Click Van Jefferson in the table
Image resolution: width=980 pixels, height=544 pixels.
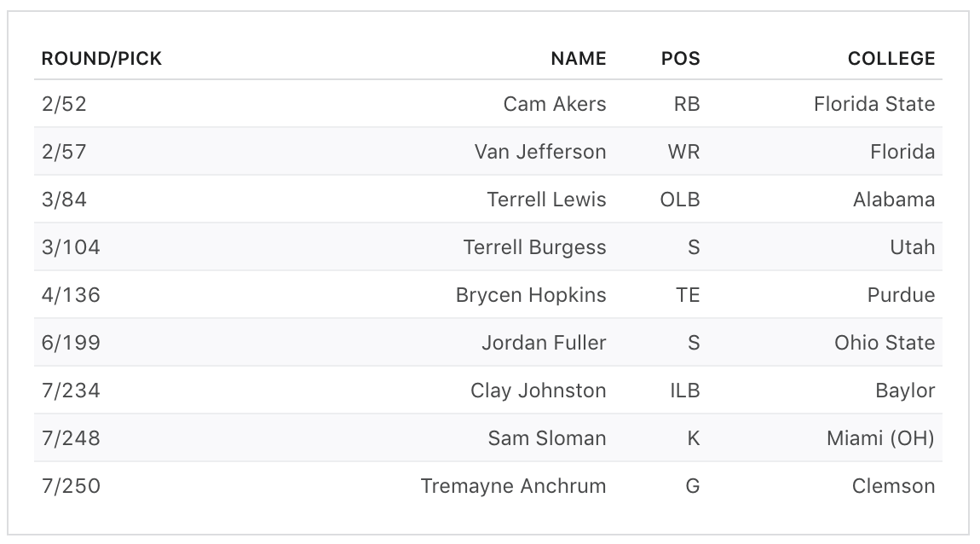tap(540, 152)
